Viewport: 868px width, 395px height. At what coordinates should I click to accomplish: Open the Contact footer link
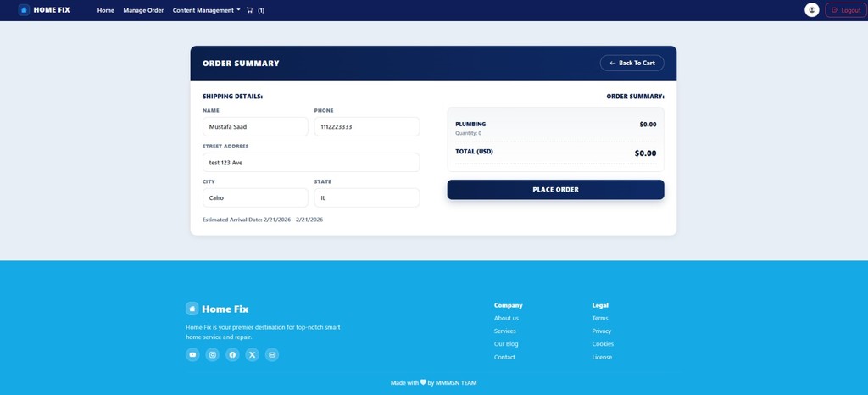pos(504,358)
